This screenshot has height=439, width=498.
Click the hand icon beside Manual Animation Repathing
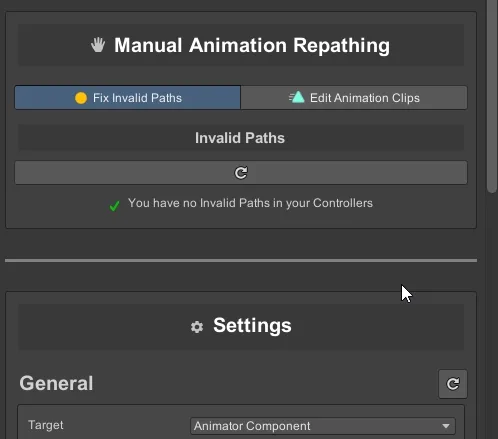click(98, 45)
